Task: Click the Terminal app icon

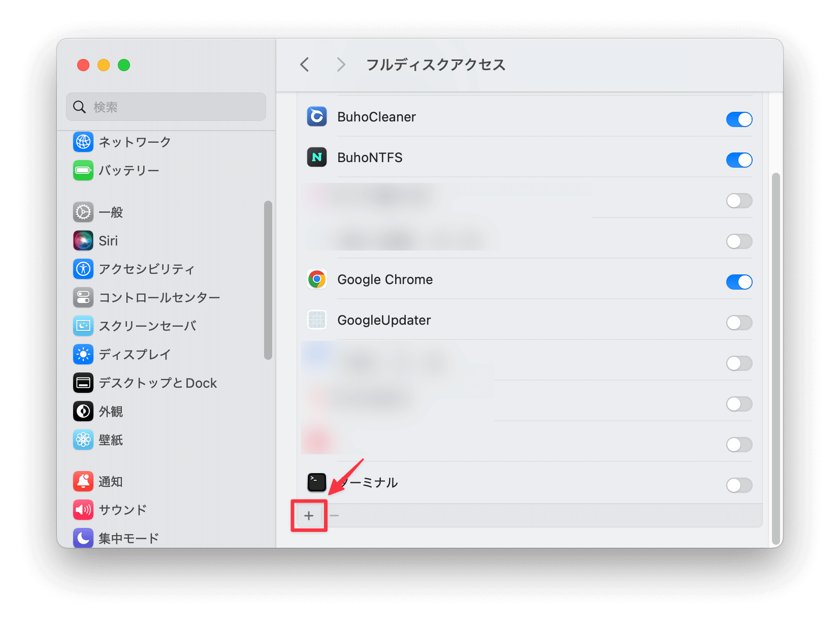Action: click(x=317, y=482)
